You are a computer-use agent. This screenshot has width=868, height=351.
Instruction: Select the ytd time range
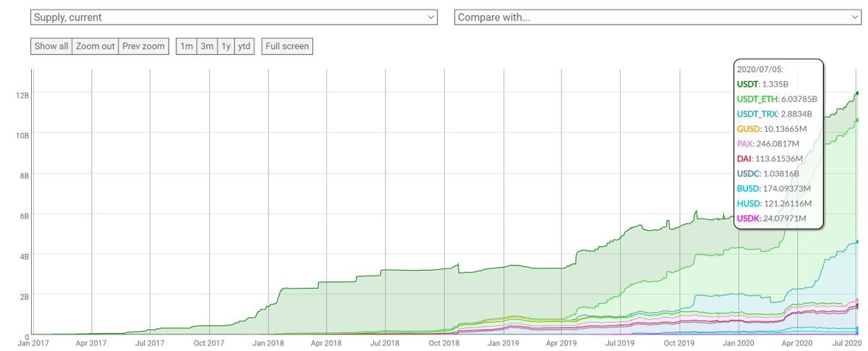tap(244, 46)
